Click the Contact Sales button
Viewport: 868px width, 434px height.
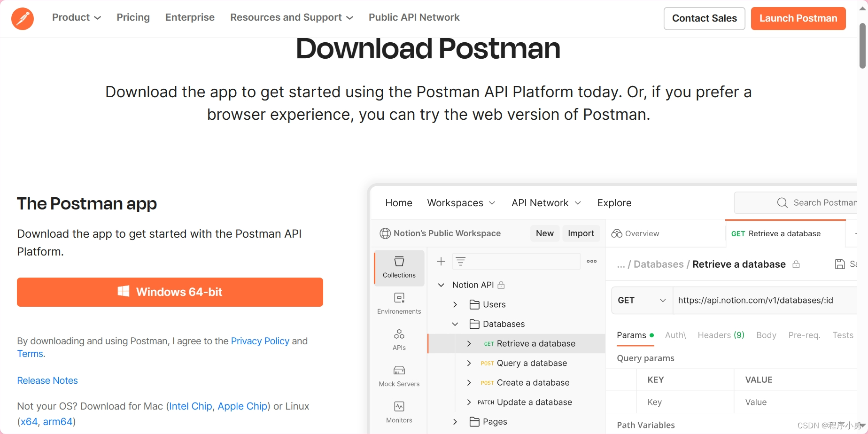click(x=704, y=18)
